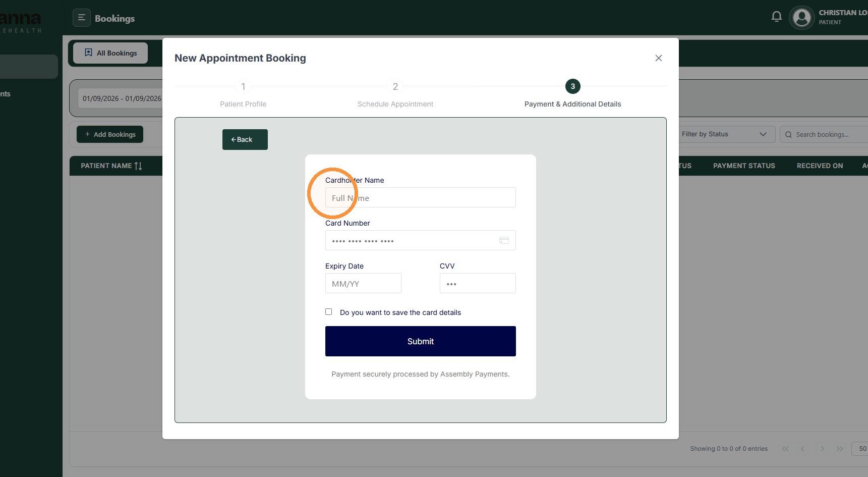Screen dimensions: 868x477
Task: Close the New Appointment Booking dialog
Action: [659, 58]
